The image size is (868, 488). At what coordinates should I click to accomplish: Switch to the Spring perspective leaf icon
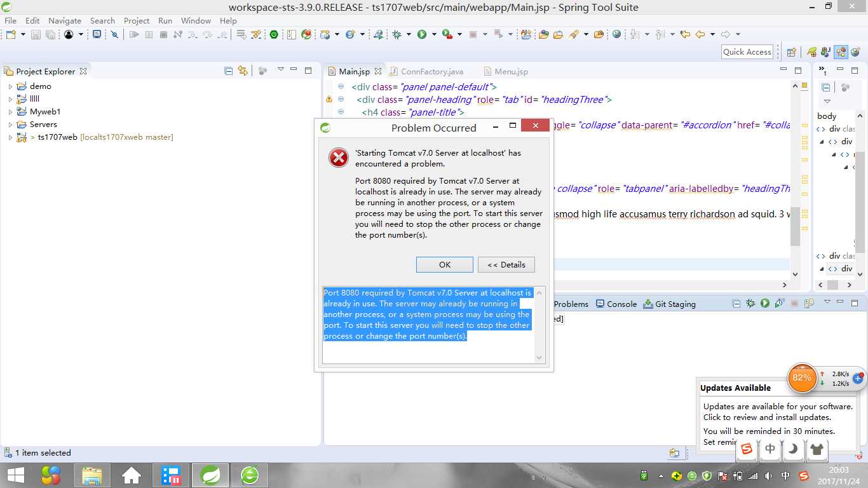click(811, 52)
